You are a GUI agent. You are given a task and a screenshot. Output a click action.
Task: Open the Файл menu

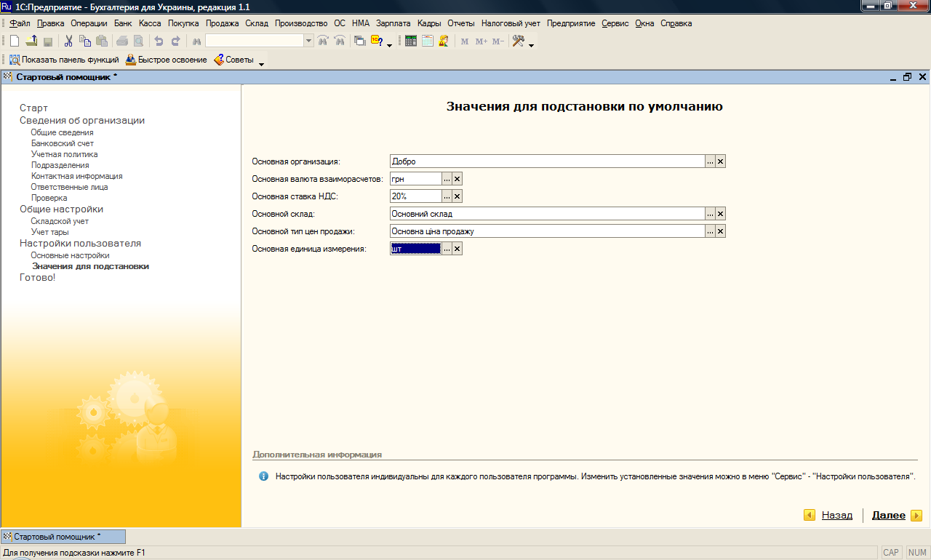(20, 23)
